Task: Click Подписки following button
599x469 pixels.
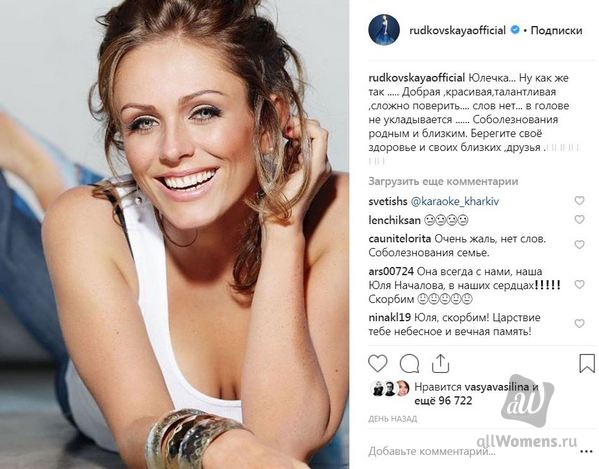Action: 556,31
